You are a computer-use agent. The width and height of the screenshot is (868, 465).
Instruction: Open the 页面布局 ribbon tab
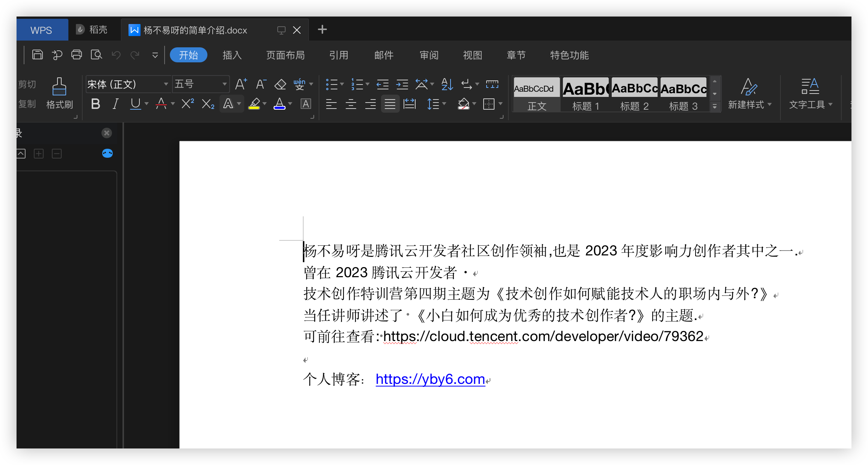click(x=285, y=55)
